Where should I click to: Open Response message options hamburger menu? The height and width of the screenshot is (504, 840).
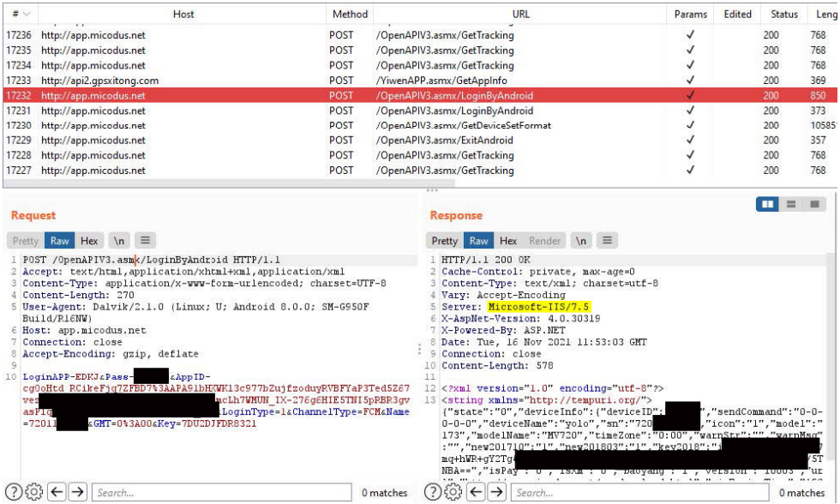(x=607, y=241)
